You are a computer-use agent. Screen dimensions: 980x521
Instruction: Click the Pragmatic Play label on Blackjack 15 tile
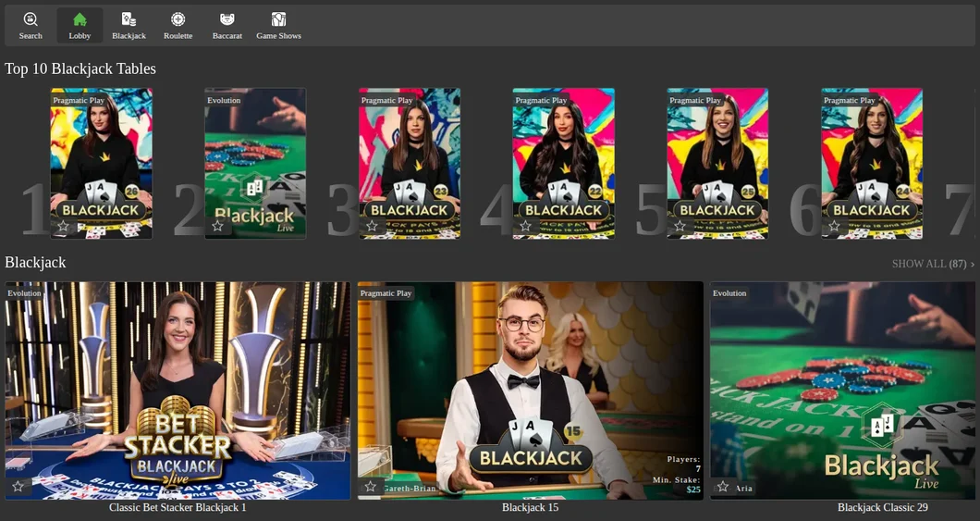click(386, 292)
